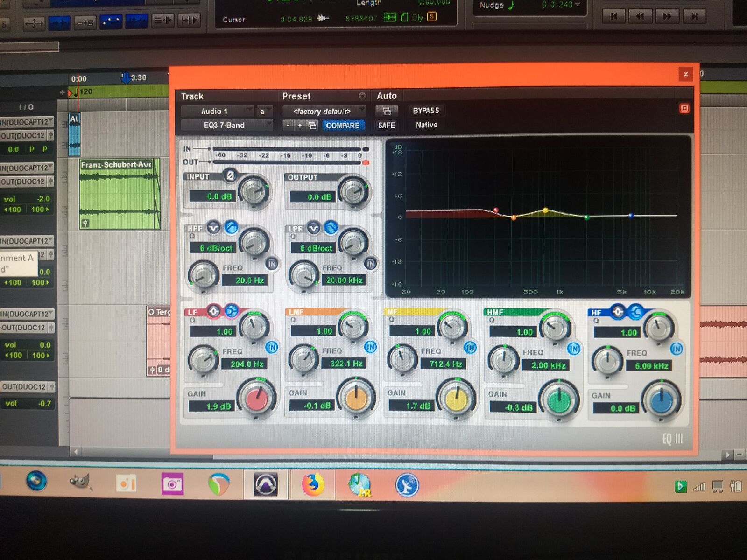Viewport: 747px width, 560px height.
Task: Open the camera app taskbar icon
Action: [x=172, y=484]
